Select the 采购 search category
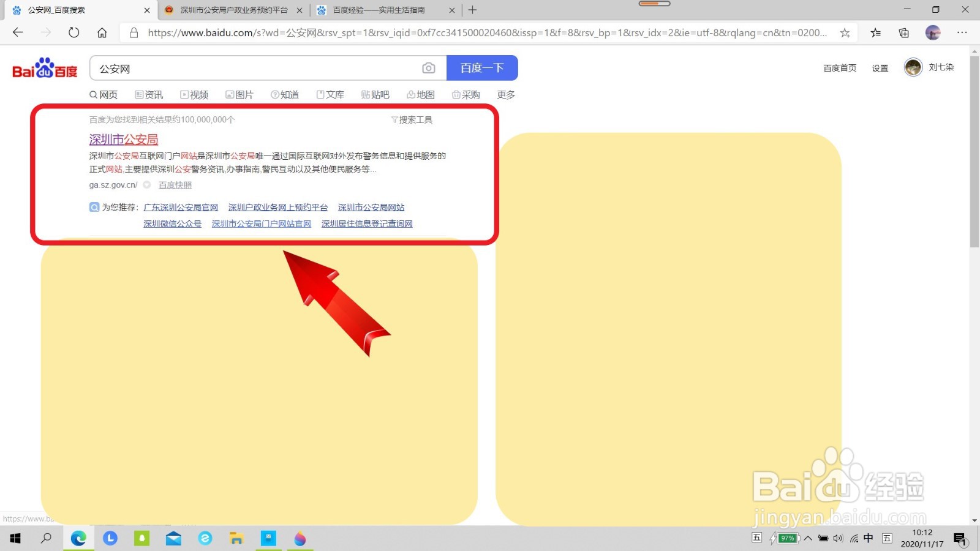Image resolution: width=980 pixels, height=551 pixels. click(466, 94)
